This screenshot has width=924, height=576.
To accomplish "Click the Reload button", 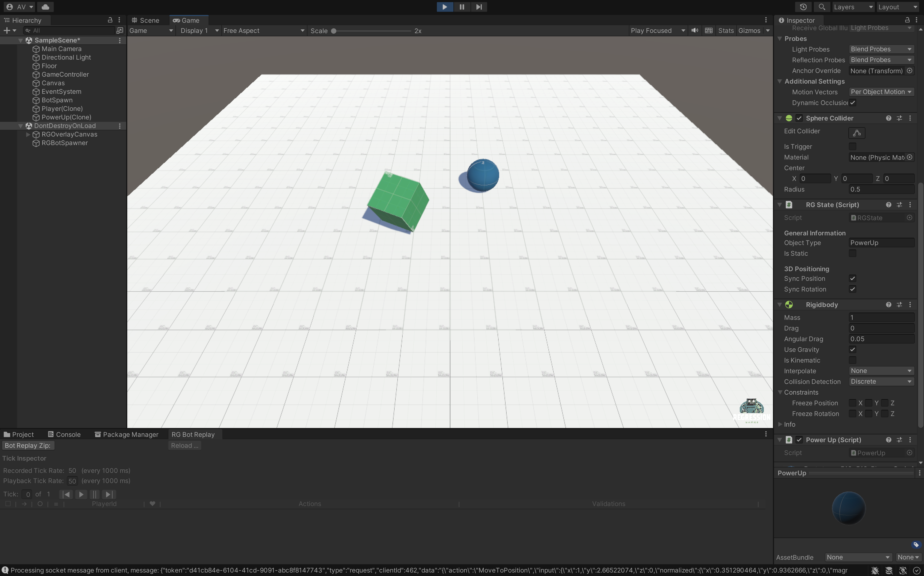I will [184, 445].
